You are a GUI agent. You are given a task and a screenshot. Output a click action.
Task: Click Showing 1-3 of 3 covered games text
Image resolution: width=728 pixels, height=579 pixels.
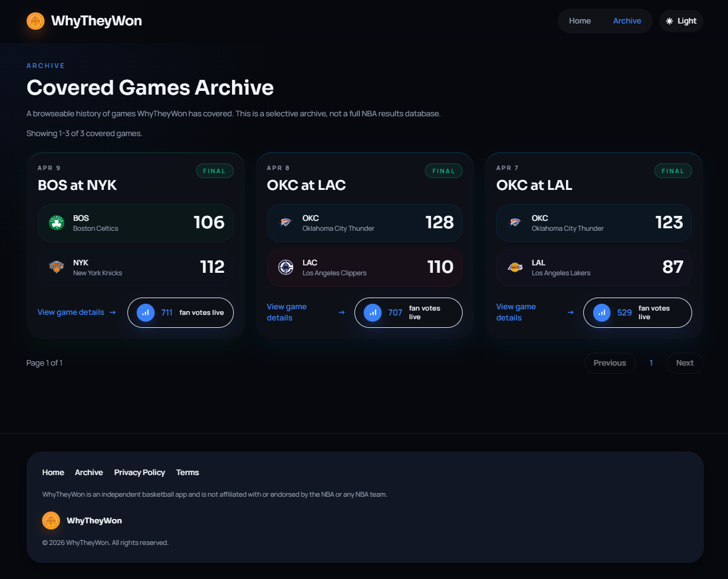85,134
